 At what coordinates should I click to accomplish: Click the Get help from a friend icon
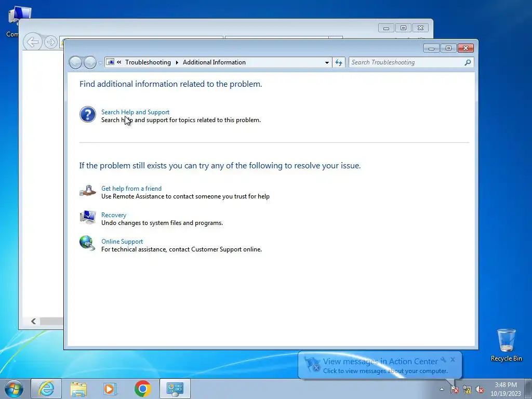point(87,191)
